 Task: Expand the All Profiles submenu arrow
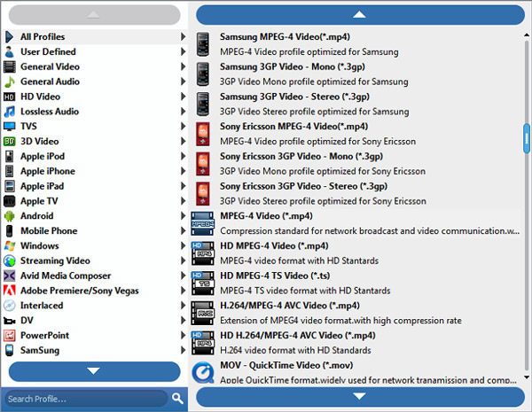(183, 36)
